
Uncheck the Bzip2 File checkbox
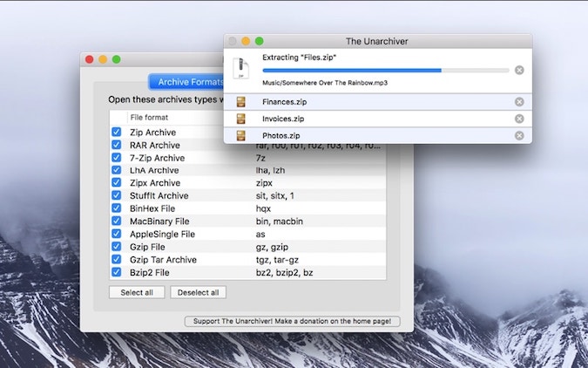(x=117, y=272)
